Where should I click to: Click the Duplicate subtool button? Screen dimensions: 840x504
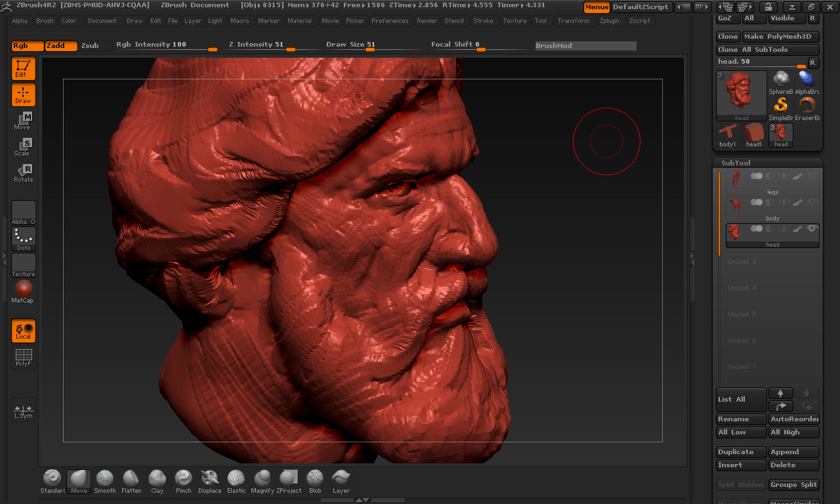[741, 452]
